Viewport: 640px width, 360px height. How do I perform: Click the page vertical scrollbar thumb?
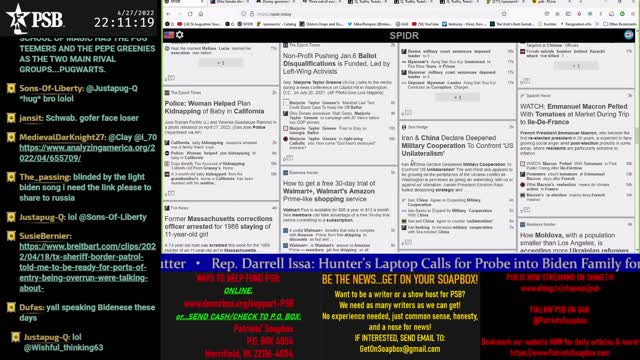[637, 135]
